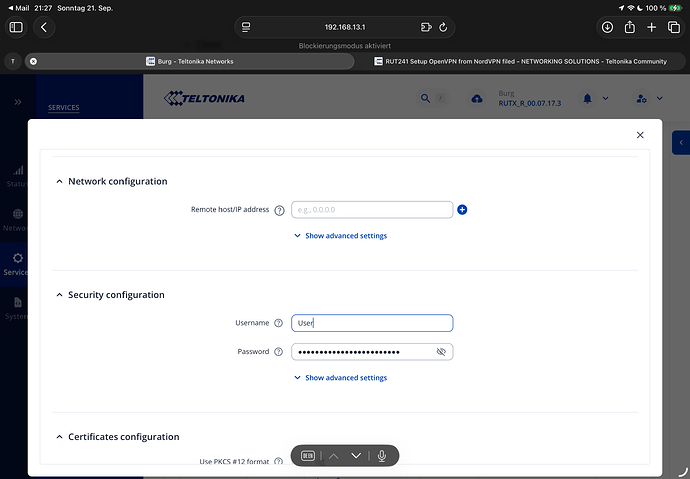The image size is (690, 479).
Task: Reload the page with refresh icon
Action: (443, 27)
